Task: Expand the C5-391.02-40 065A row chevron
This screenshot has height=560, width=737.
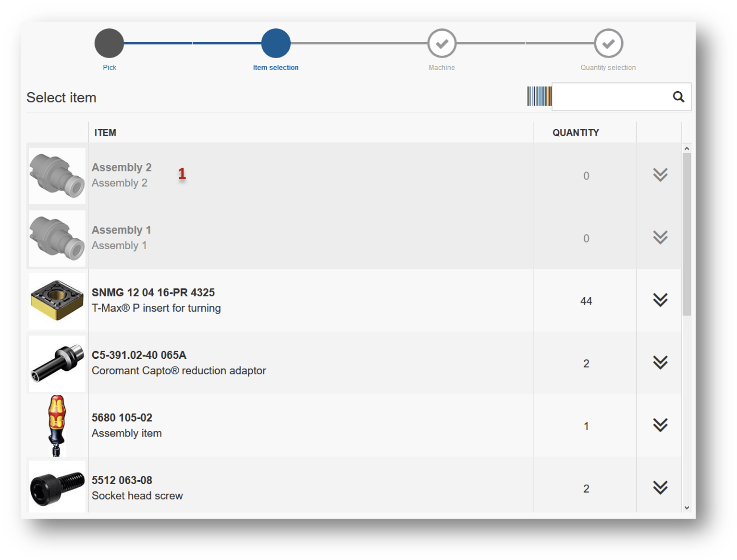Action: point(660,363)
